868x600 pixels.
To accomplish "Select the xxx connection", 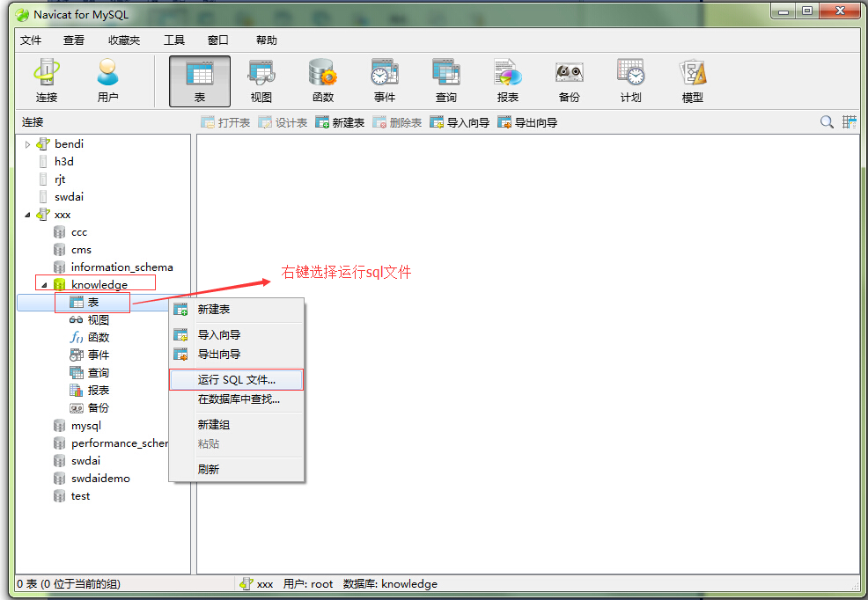I will (x=63, y=215).
